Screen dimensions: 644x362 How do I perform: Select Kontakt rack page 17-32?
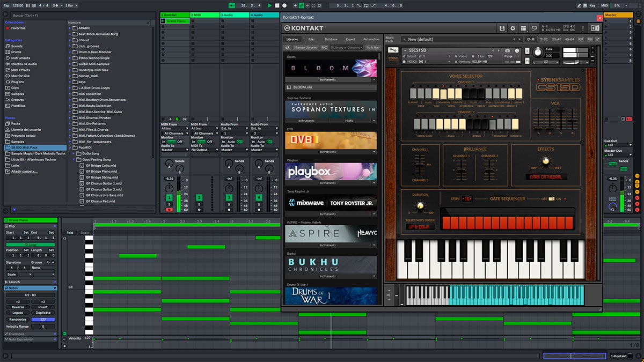(x=544, y=39)
